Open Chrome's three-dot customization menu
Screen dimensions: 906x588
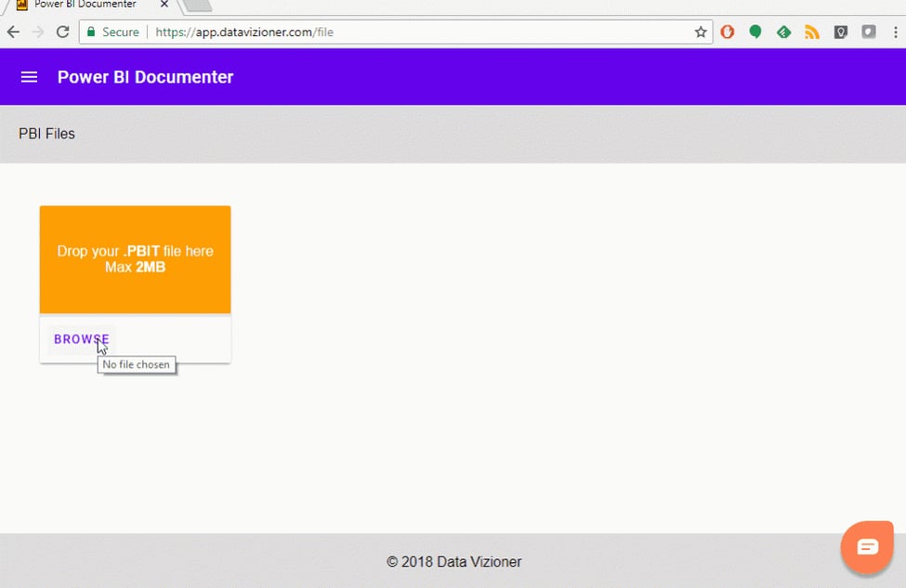pos(895,32)
